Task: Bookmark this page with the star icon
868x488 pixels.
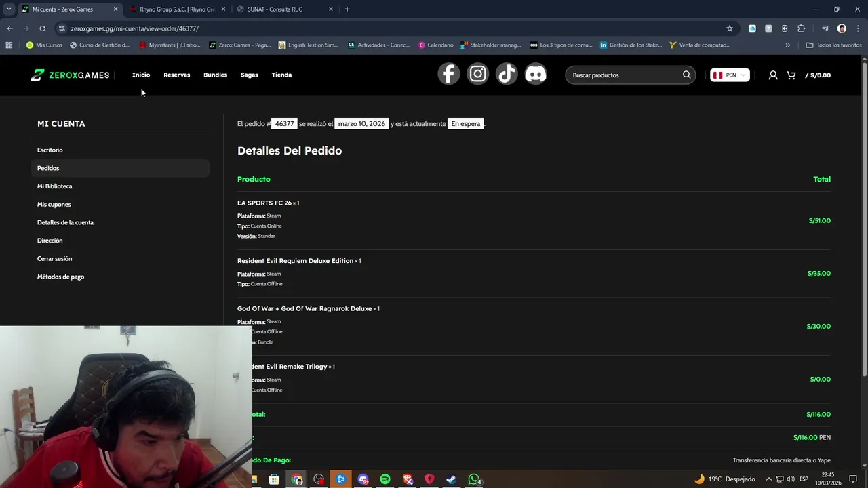Action: 730,28
